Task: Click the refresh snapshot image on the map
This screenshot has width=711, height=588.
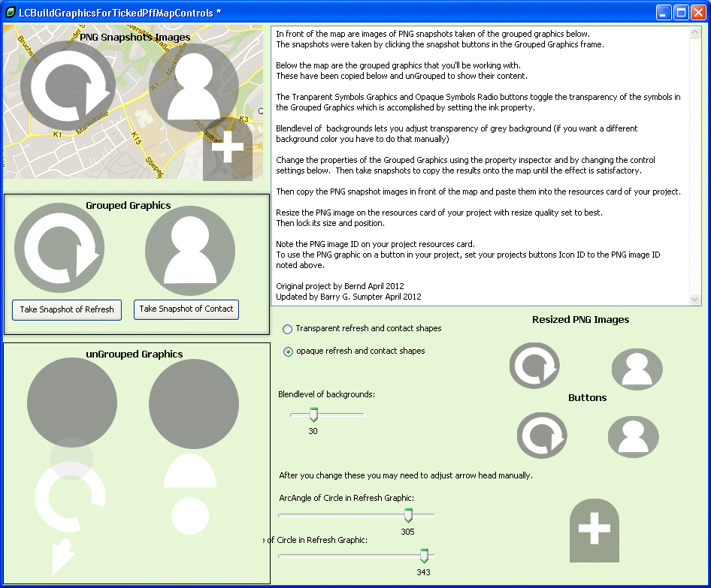Action: tap(67, 87)
